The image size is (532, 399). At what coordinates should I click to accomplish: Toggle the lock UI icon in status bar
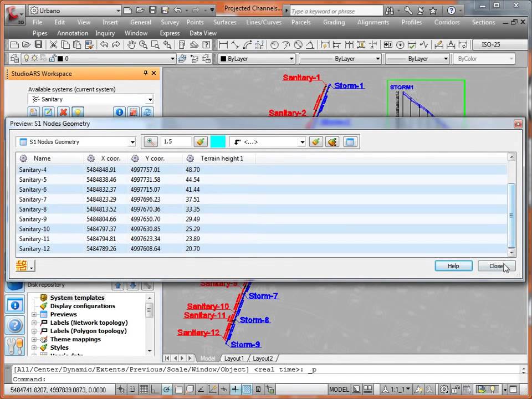pyautogui.click(x=456, y=390)
